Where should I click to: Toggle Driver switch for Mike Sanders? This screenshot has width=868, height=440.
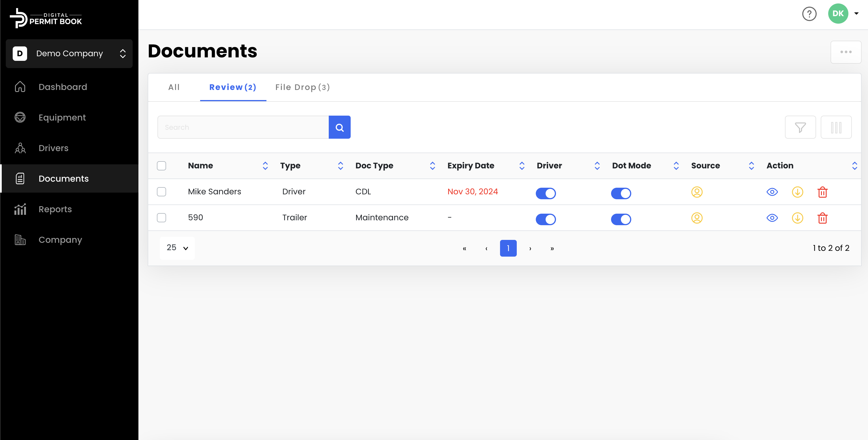(x=546, y=193)
